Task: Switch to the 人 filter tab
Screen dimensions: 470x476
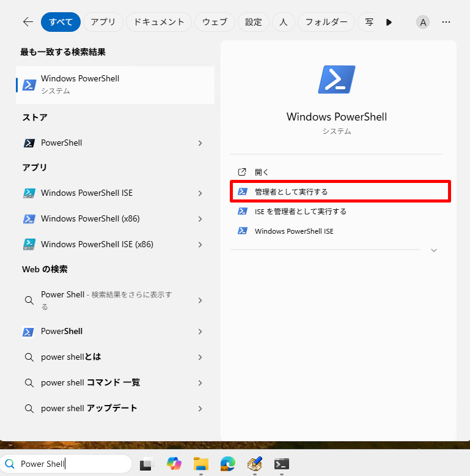Action: click(284, 22)
